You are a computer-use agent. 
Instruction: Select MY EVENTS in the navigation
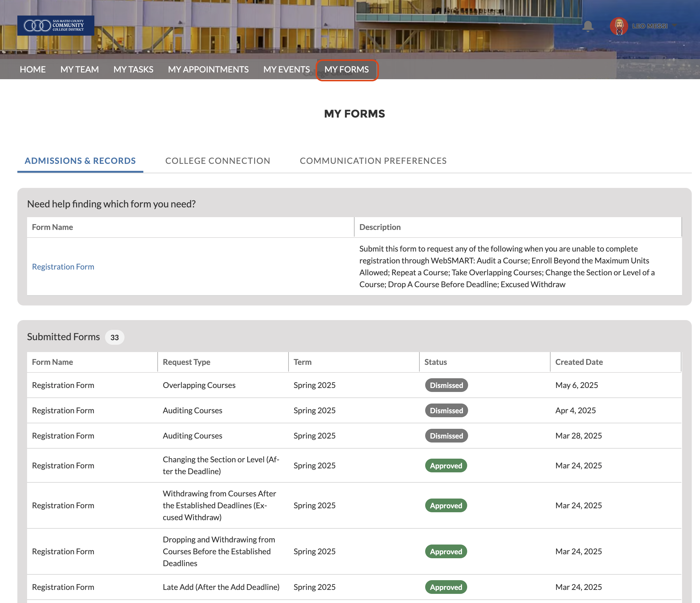click(286, 69)
